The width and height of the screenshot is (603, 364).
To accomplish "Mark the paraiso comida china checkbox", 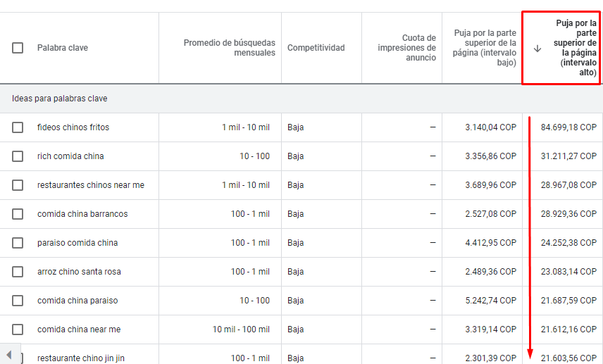I will 18,243.
